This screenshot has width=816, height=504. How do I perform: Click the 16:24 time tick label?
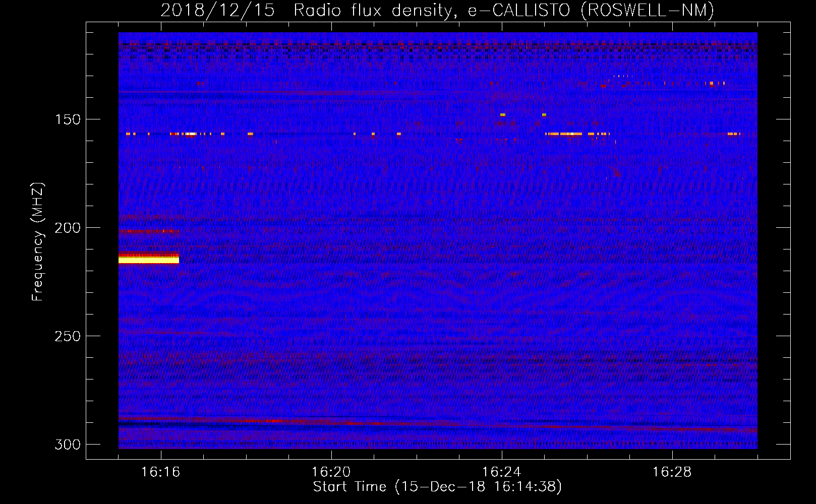[501, 472]
